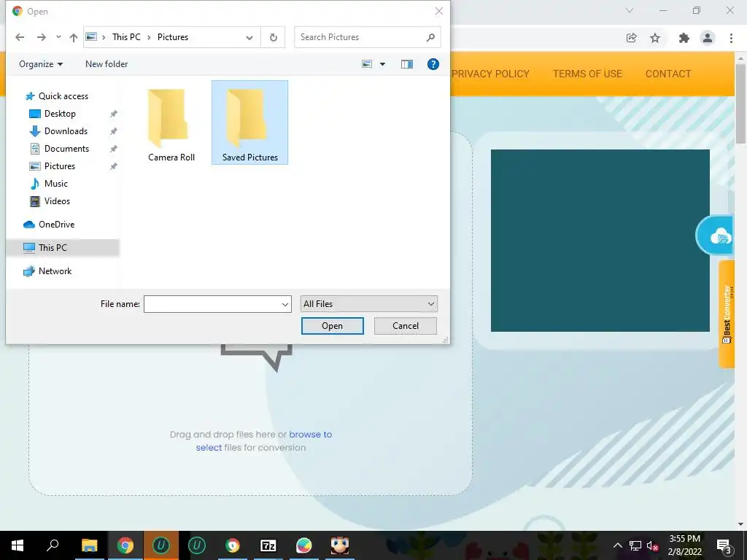Bookmark this page star icon
This screenshot has height=560, width=747.
(656, 38)
